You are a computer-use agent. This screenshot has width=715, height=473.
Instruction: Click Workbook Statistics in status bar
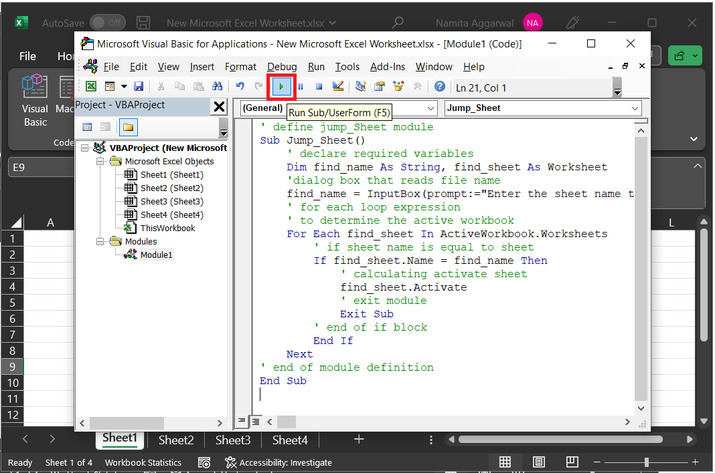coord(143,463)
